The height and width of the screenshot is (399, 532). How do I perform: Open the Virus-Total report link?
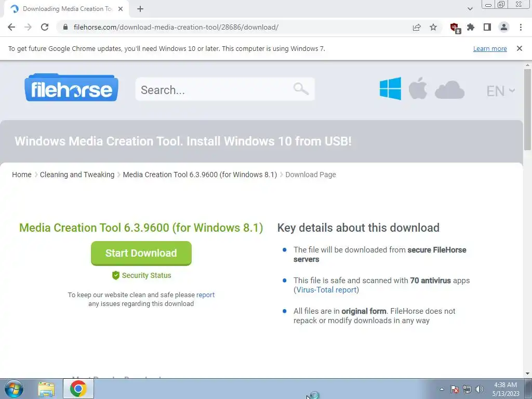click(326, 290)
